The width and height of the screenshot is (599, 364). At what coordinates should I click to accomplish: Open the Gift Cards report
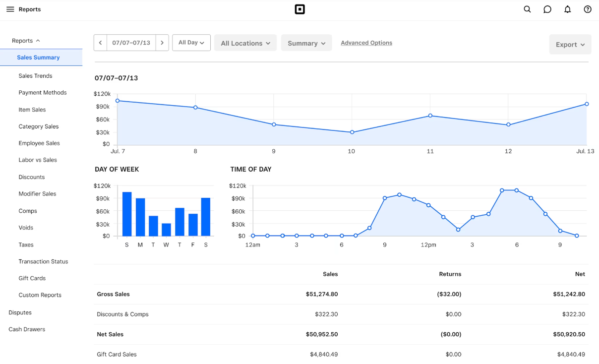[32, 278]
